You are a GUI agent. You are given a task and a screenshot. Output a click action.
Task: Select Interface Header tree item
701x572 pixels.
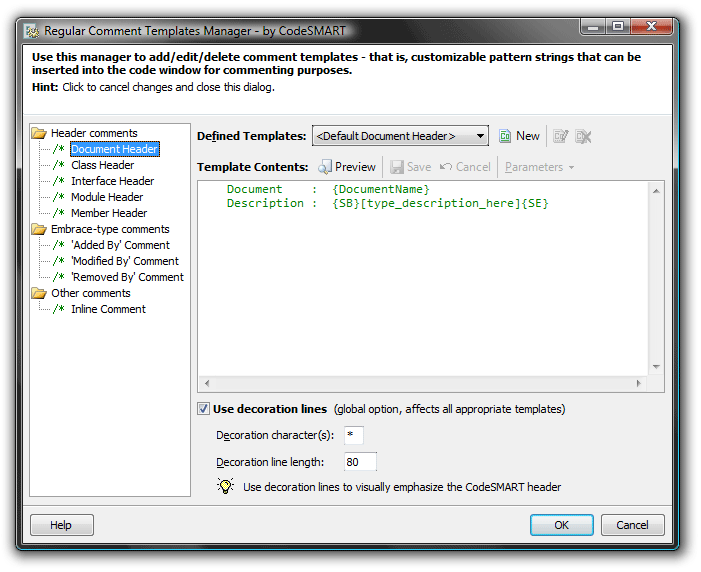113,181
